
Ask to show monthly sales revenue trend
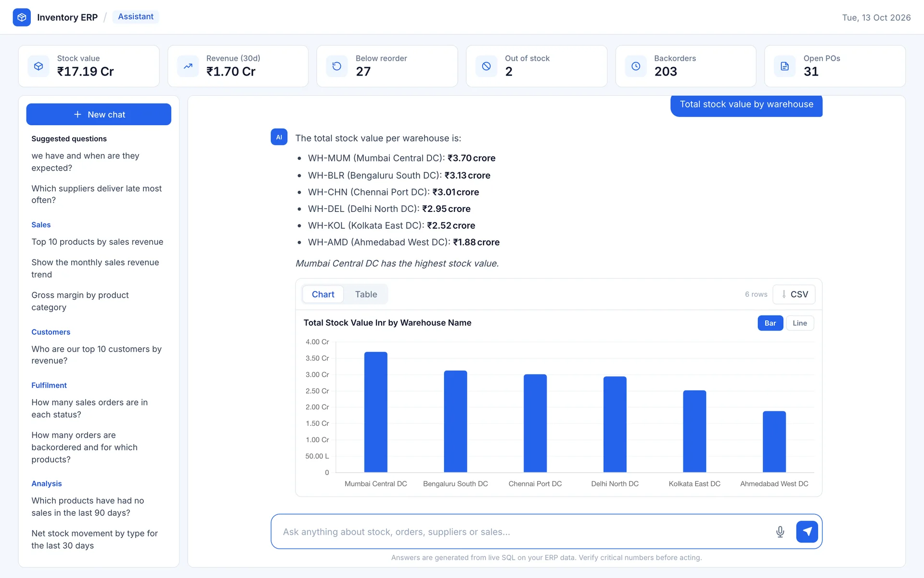coord(95,268)
